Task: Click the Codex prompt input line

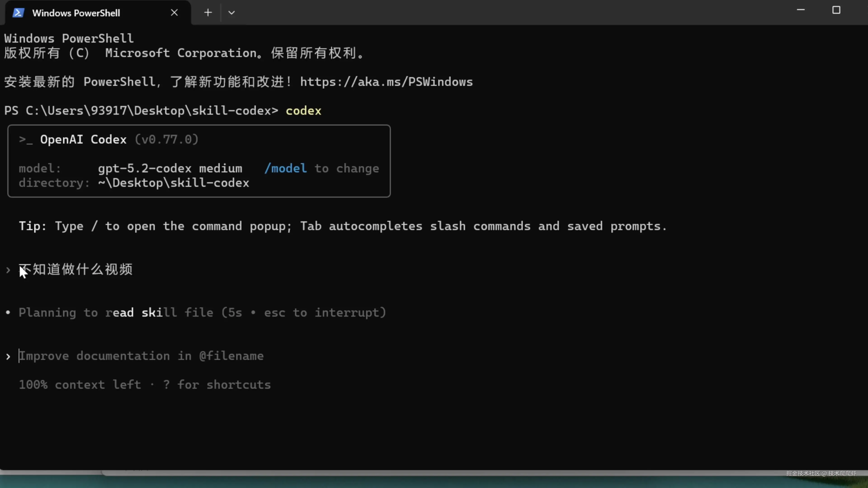Action: 142,356
